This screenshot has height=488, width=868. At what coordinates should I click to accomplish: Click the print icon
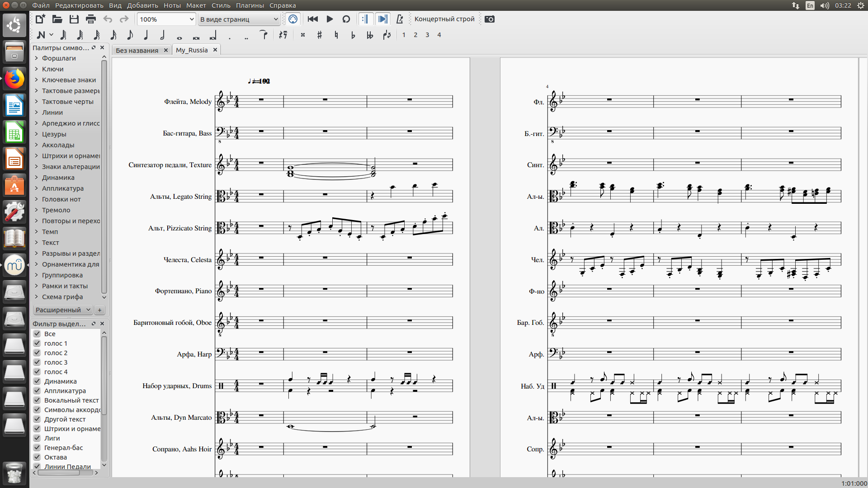point(91,19)
